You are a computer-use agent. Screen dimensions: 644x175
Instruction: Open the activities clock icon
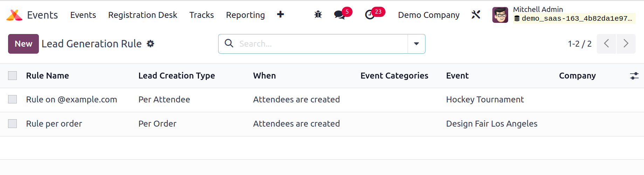coord(370,15)
